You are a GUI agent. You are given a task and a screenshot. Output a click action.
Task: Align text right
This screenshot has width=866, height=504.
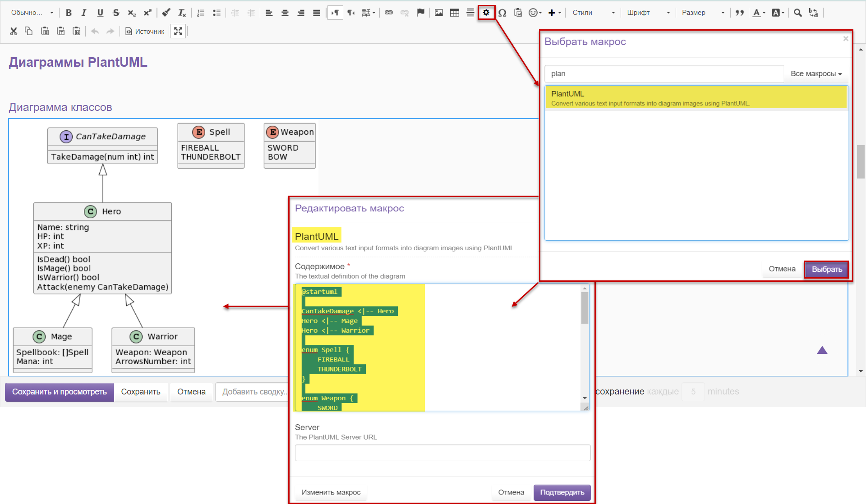click(x=301, y=13)
